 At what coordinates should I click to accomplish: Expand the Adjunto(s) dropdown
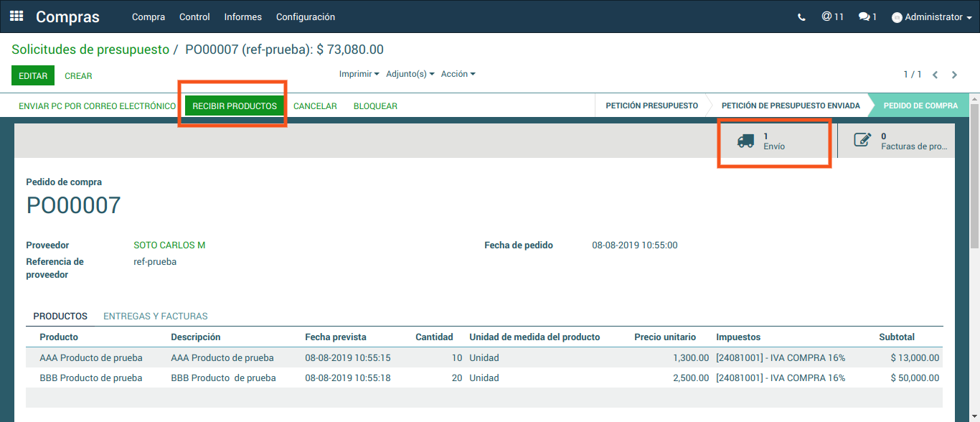410,74
